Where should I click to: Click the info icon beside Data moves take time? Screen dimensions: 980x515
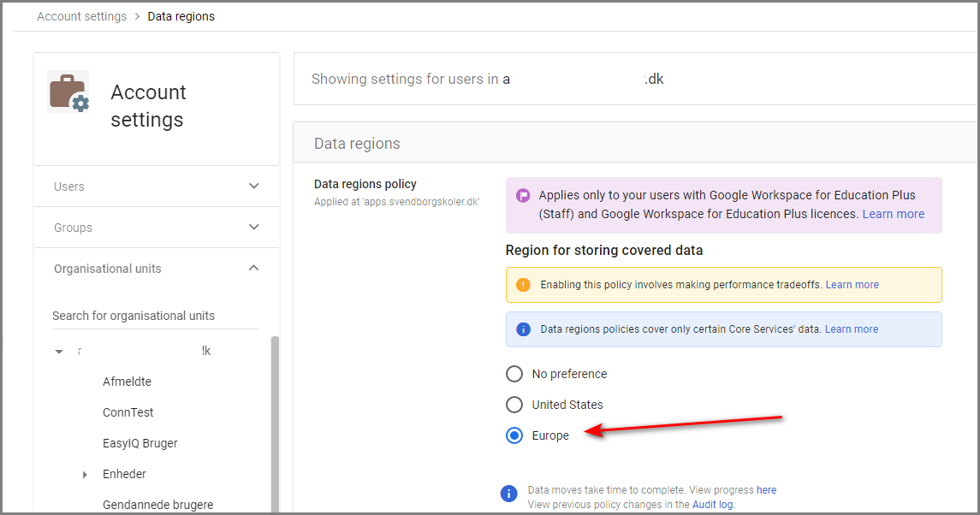[508, 494]
